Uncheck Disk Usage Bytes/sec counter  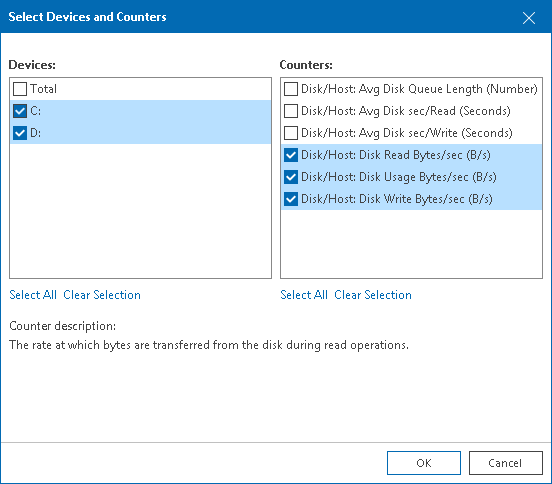pyautogui.click(x=291, y=177)
